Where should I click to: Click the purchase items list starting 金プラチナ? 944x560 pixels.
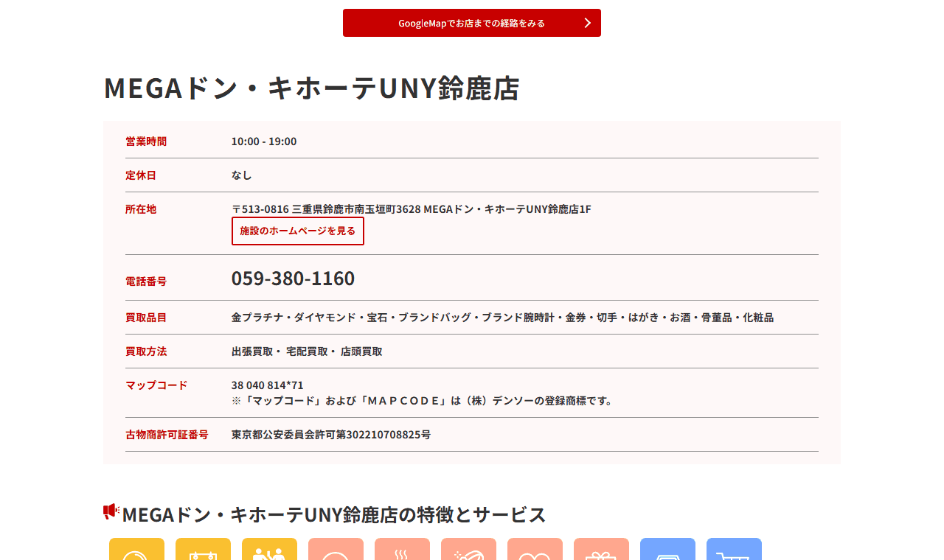coord(502,318)
